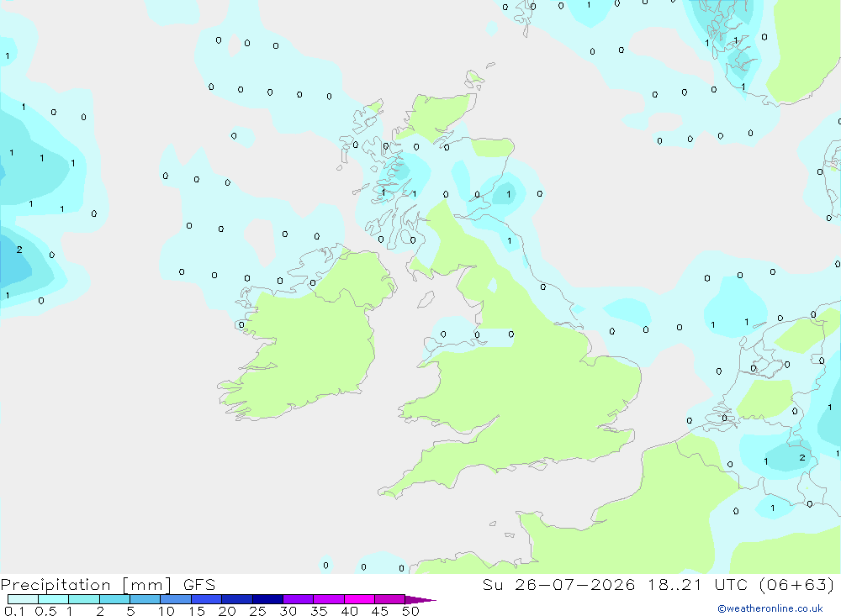Image resolution: width=841 pixels, height=616 pixels.
Task: Click the legend scale label '0.5'
Action: click(x=45, y=611)
